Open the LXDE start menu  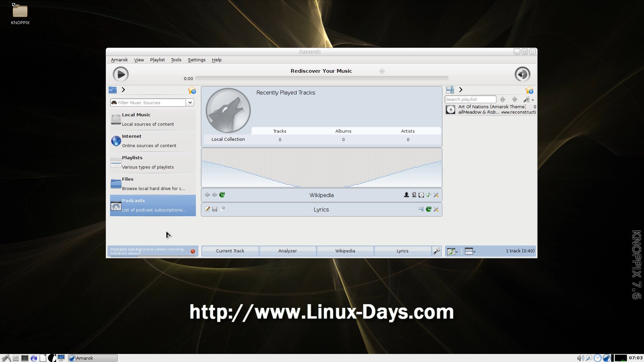coord(6,358)
